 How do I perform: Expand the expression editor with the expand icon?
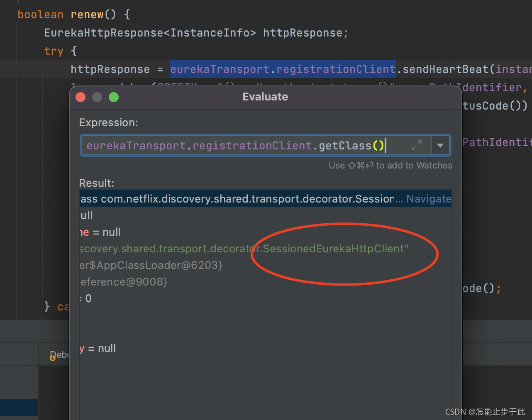416,146
